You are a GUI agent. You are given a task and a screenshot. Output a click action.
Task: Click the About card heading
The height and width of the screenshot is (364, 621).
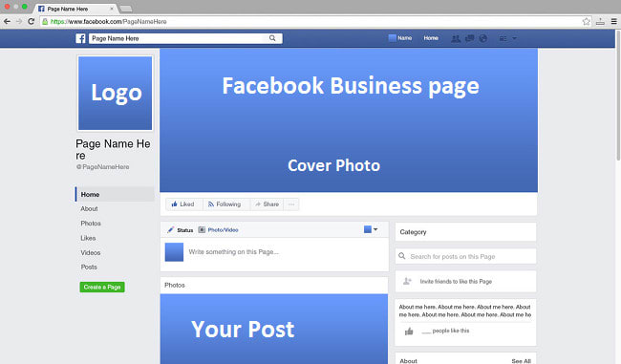tap(408, 361)
